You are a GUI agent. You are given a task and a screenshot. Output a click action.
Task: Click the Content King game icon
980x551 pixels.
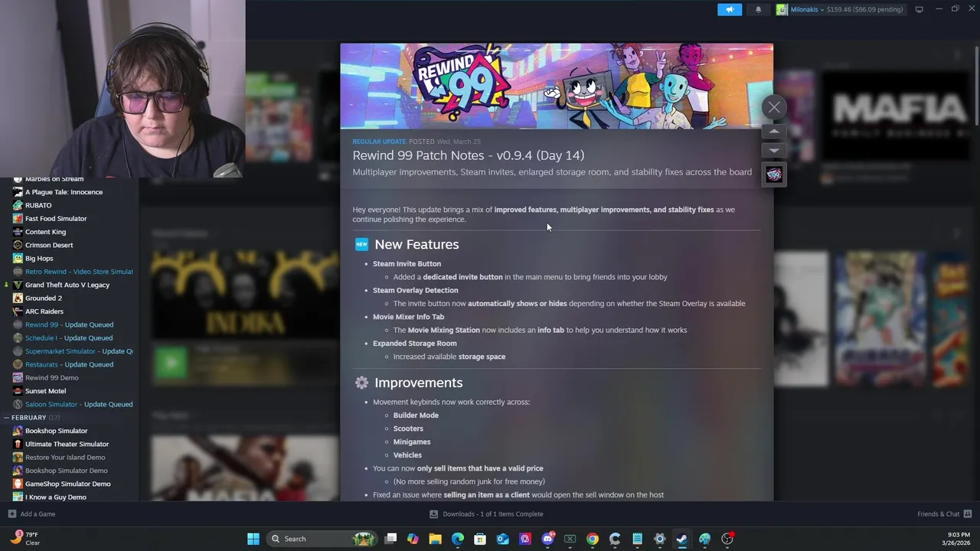tap(18, 232)
